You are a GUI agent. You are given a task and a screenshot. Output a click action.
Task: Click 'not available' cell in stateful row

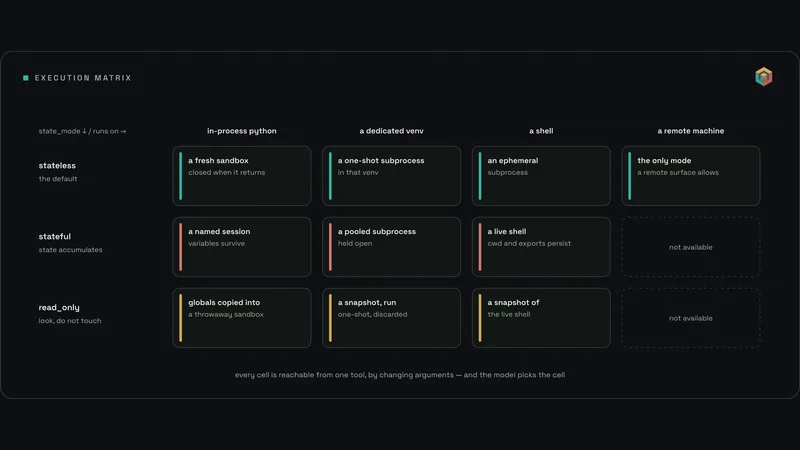click(x=691, y=247)
